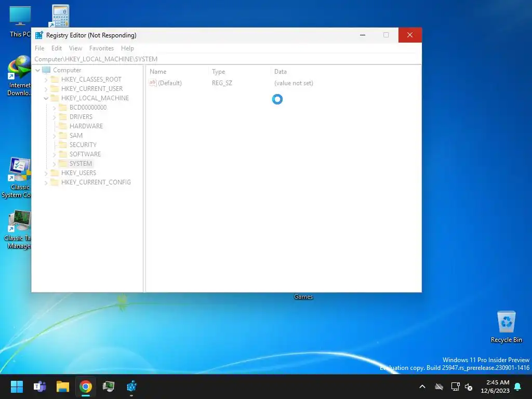Click the Windows Start button
This screenshot has height=399, width=532.
pyautogui.click(x=17, y=387)
